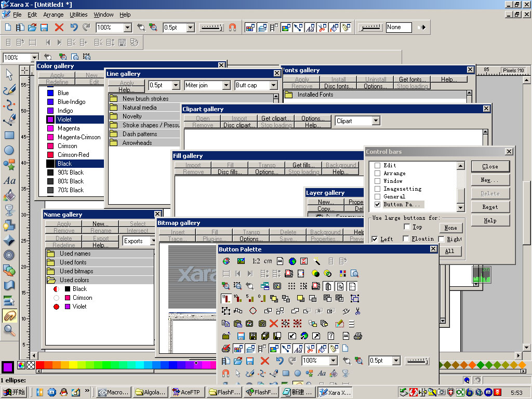The height and width of the screenshot is (399, 532).
Task: Select Violet color in Color gallery
Action: click(x=71, y=119)
